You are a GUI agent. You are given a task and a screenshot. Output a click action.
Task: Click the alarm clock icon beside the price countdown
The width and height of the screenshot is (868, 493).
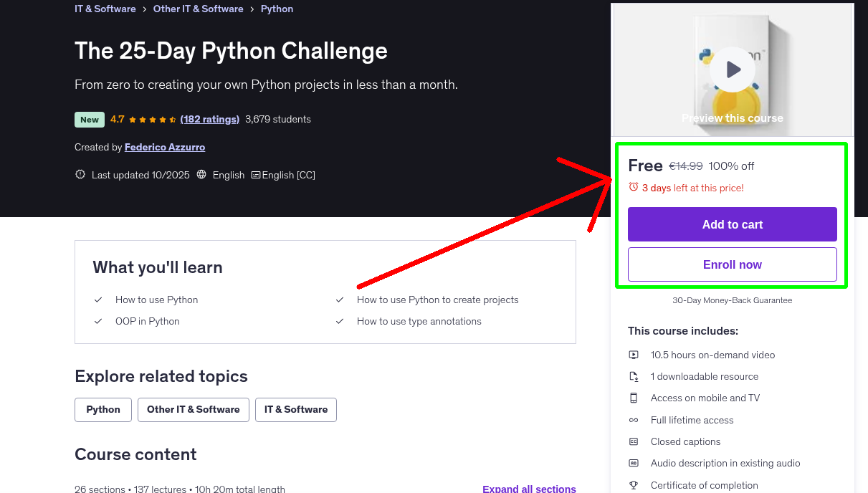click(633, 187)
